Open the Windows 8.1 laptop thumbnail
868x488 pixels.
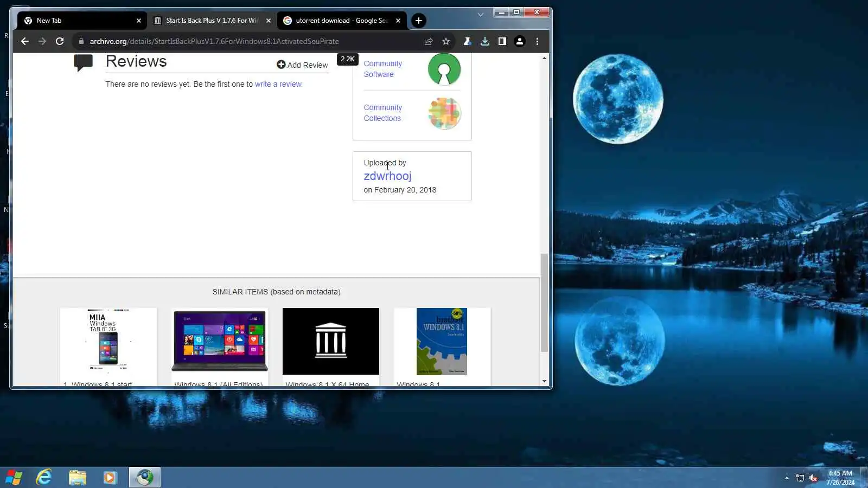tap(220, 341)
